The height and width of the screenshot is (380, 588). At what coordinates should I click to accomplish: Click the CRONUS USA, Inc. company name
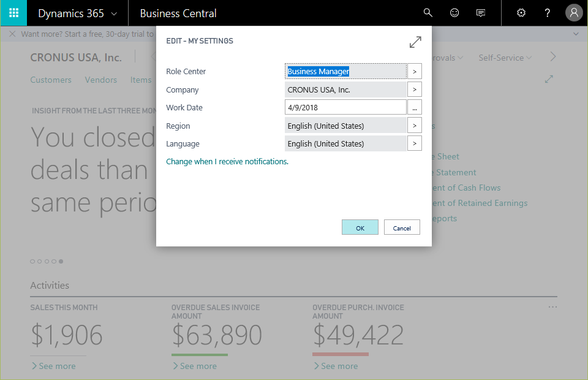76,58
